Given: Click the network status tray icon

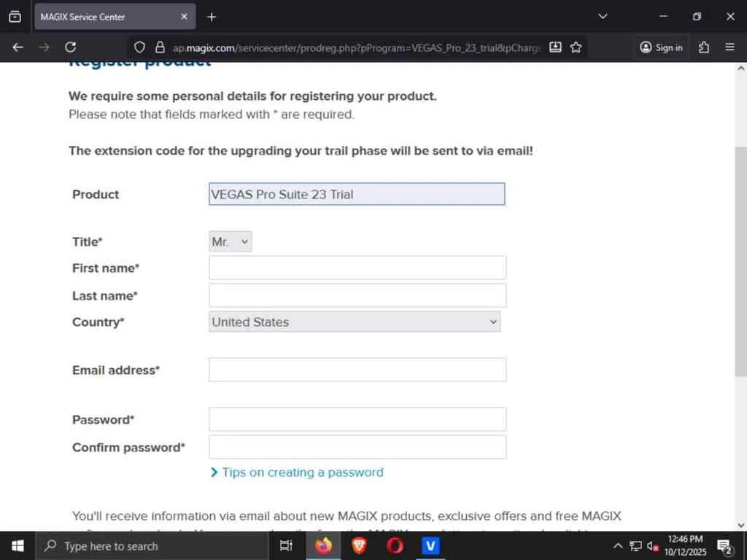Looking at the screenshot, I should point(635,545).
